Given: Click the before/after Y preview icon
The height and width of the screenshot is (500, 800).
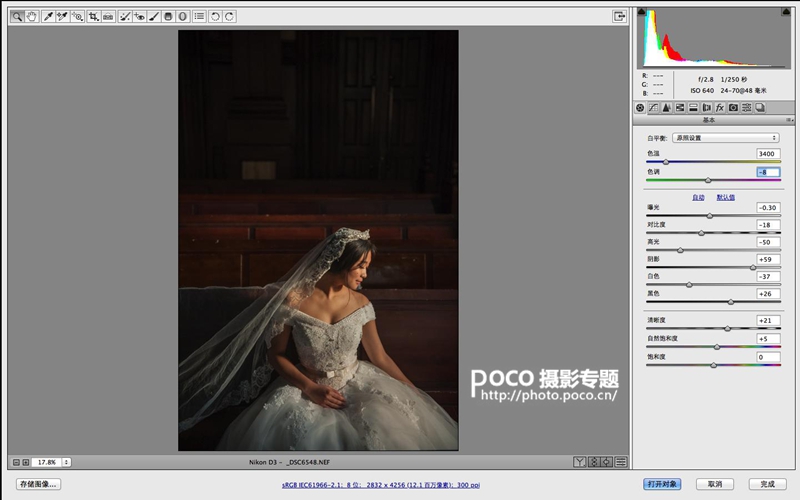Looking at the screenshot, I should click(579, 462).
